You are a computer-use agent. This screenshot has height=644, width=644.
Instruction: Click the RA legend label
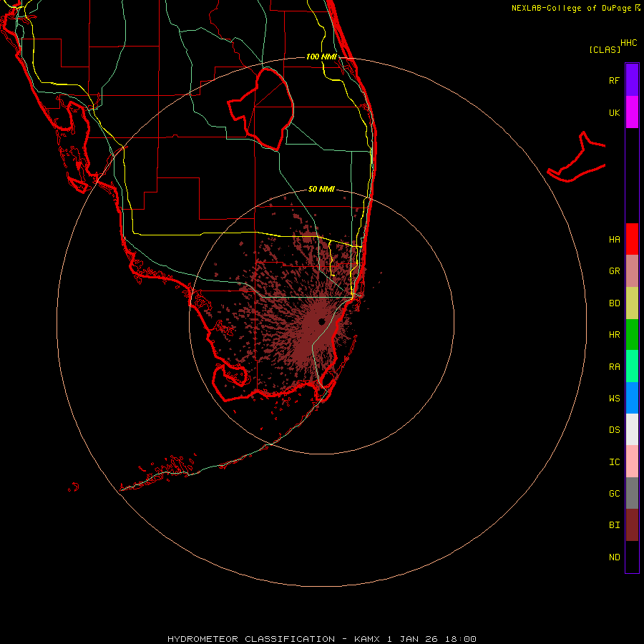coord(614,367)
